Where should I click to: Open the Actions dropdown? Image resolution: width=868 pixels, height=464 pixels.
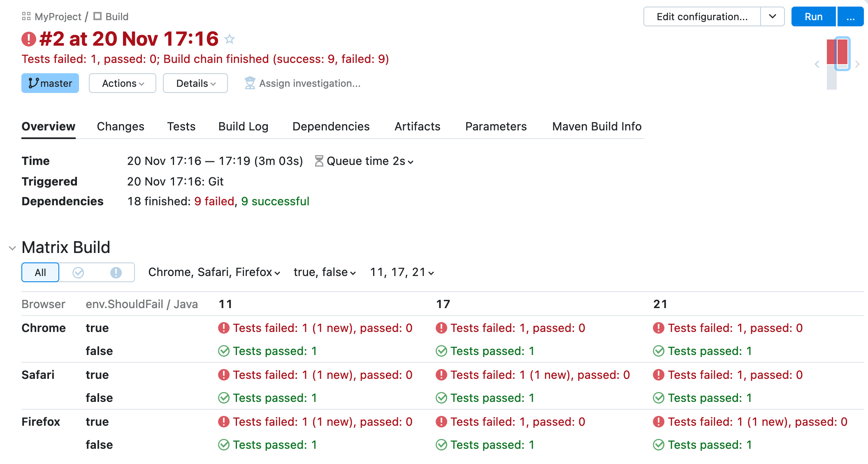(x=123, y=83)
